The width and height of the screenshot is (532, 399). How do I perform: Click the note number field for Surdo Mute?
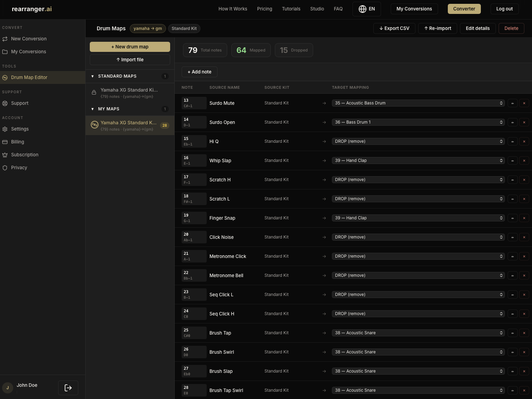point(194,103)
